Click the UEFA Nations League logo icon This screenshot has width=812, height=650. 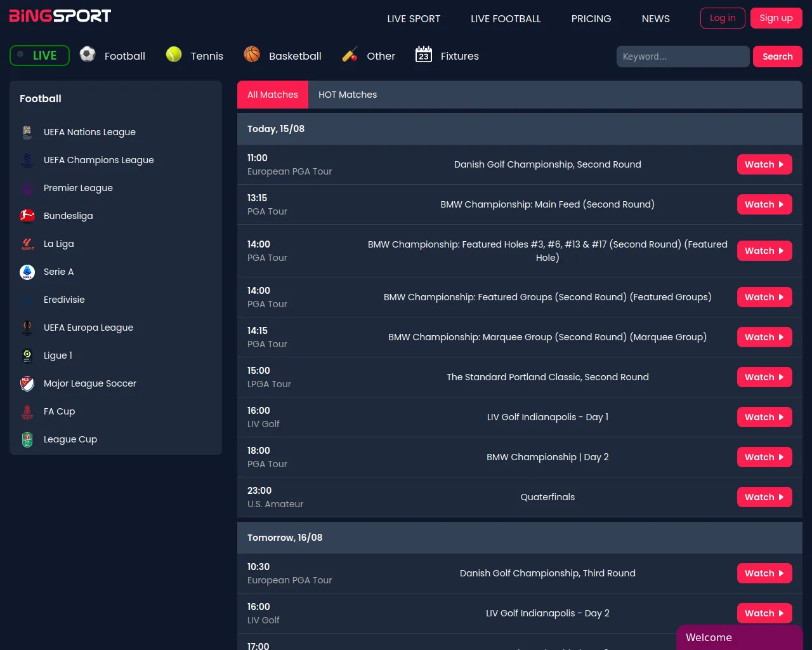coord(27,132)
